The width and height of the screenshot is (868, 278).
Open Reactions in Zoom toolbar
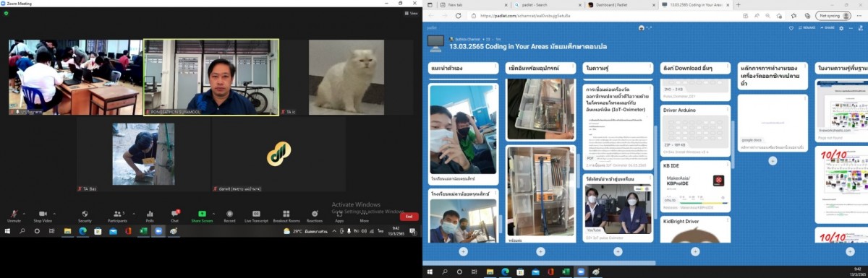[x=315, y=216]
